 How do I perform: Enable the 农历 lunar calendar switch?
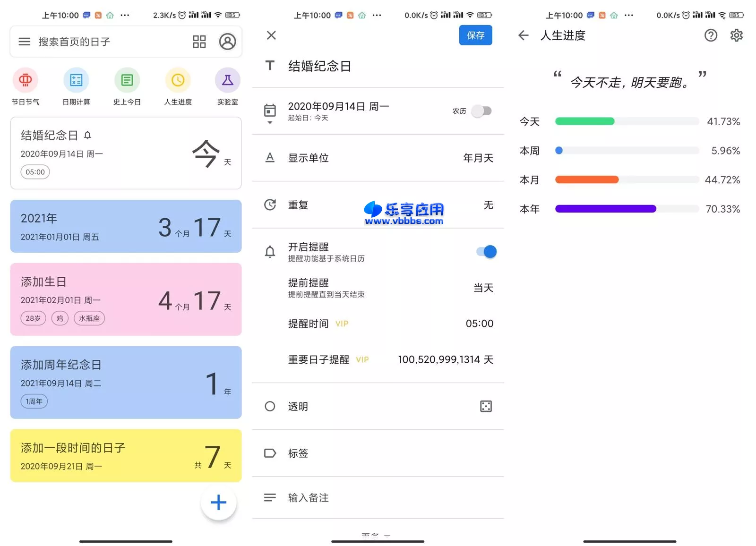point(481,111)
